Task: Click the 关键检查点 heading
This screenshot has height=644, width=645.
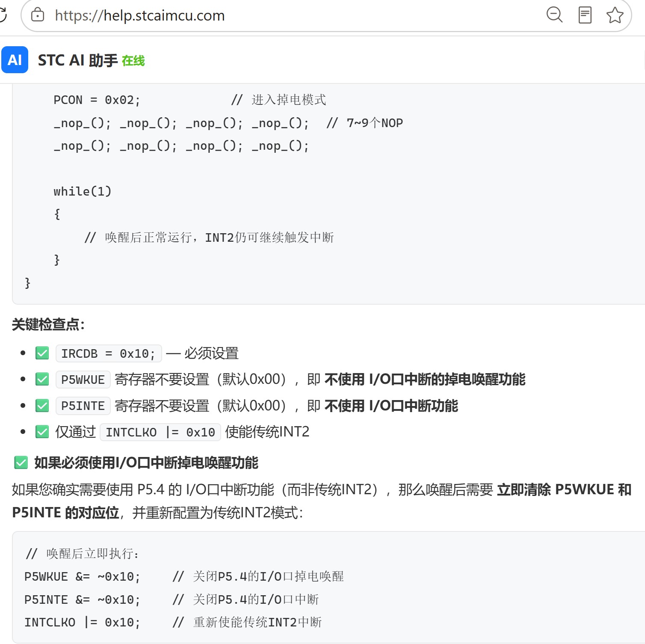Action: click(x=48, y=325)
